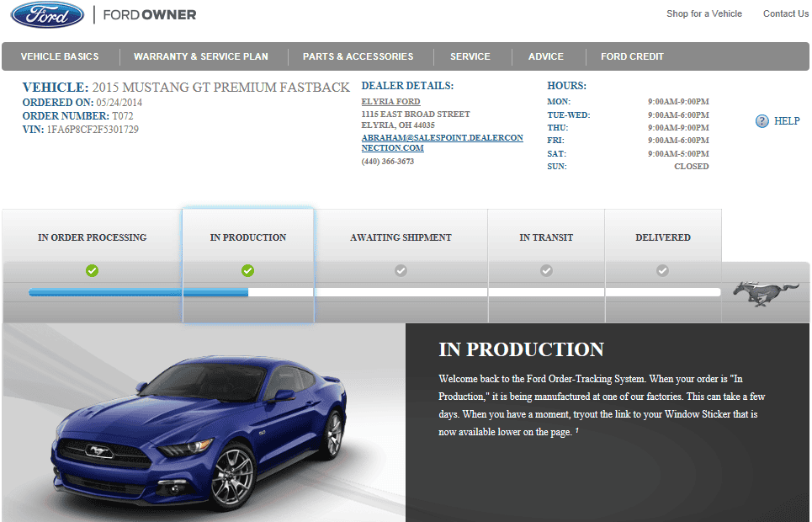812x522 pixels.
Task: Click the Shop for a Vehicle link
Action: pyautogui.click(x=703, y=14)
